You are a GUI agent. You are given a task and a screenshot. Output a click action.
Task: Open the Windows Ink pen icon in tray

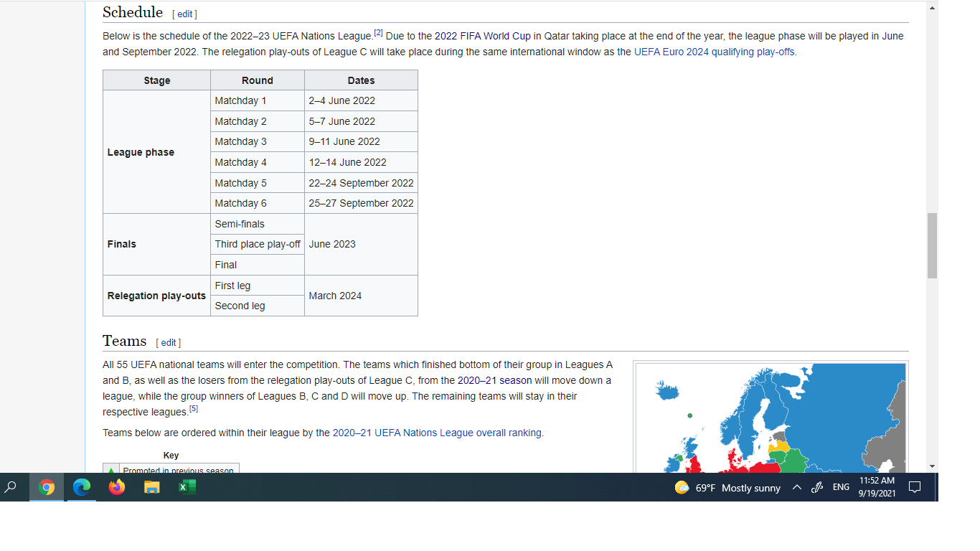tap(816, 488)
